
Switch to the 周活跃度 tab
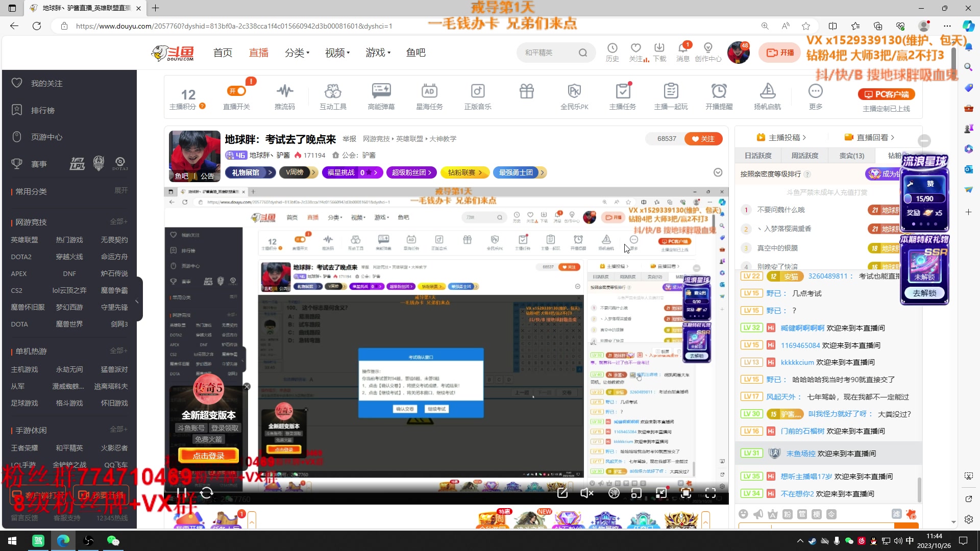[805, 156]
